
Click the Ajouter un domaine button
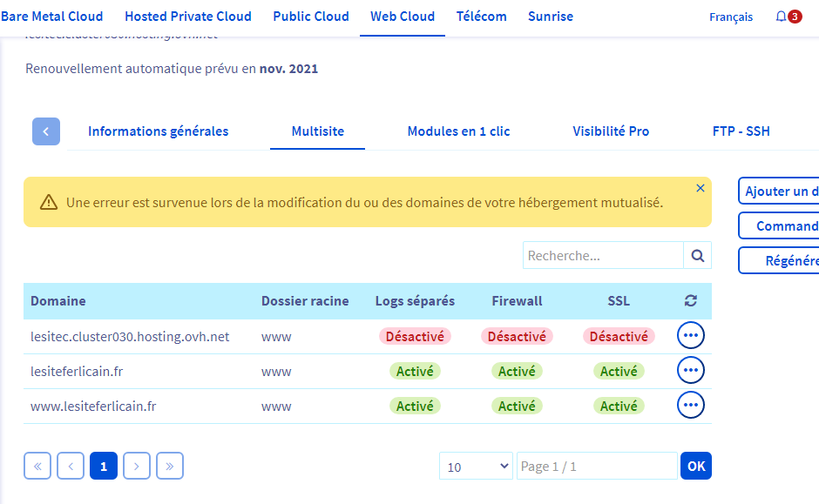tap(780, 192)
